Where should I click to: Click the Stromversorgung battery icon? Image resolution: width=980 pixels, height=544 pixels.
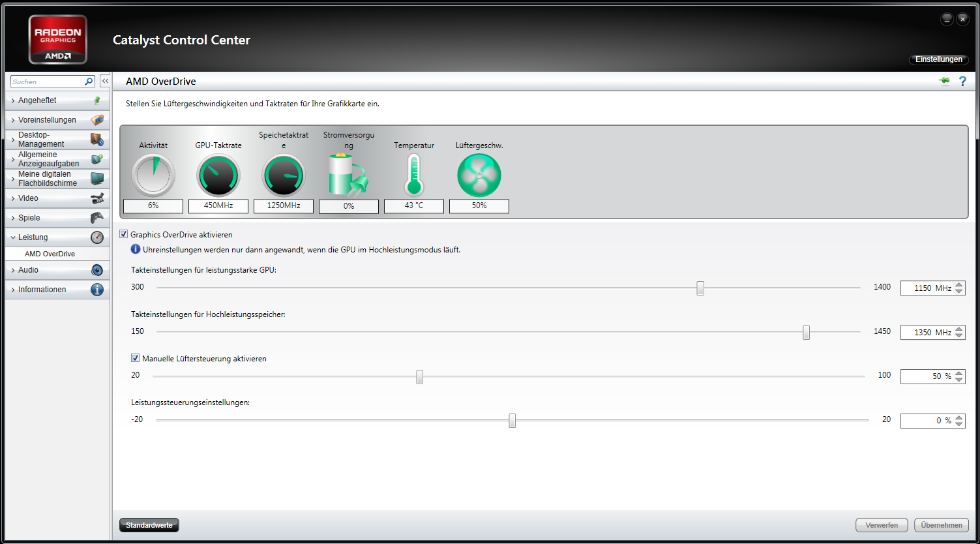click(x=348, y=174)
